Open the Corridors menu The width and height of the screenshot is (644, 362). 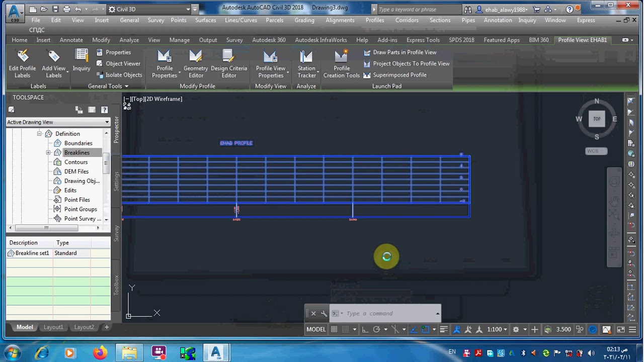pos(407,20)
